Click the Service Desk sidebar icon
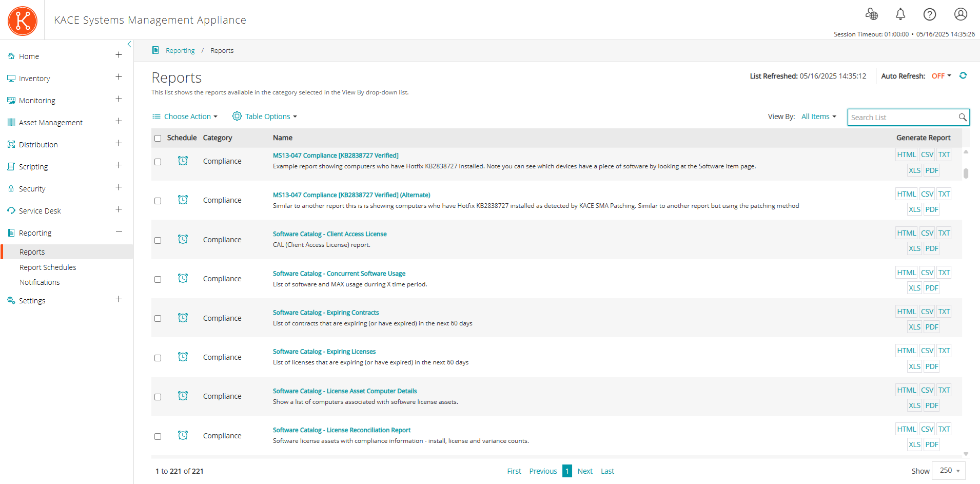Screen dimensions: 980x484 coord(11,210)
